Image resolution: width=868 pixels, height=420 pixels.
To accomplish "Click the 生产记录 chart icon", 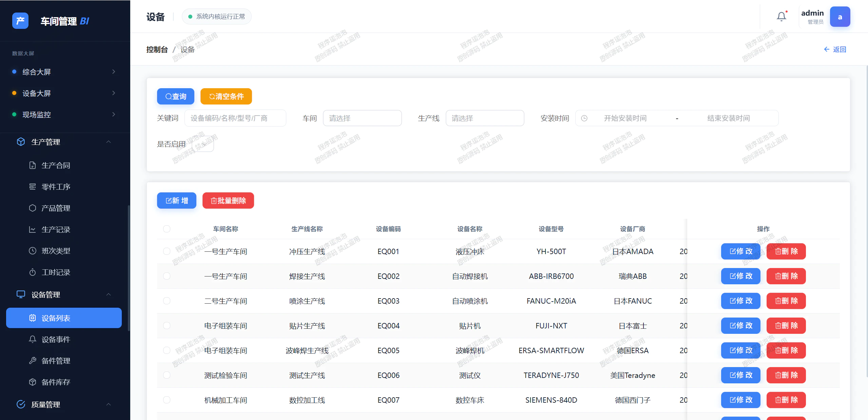I will 33,229.
